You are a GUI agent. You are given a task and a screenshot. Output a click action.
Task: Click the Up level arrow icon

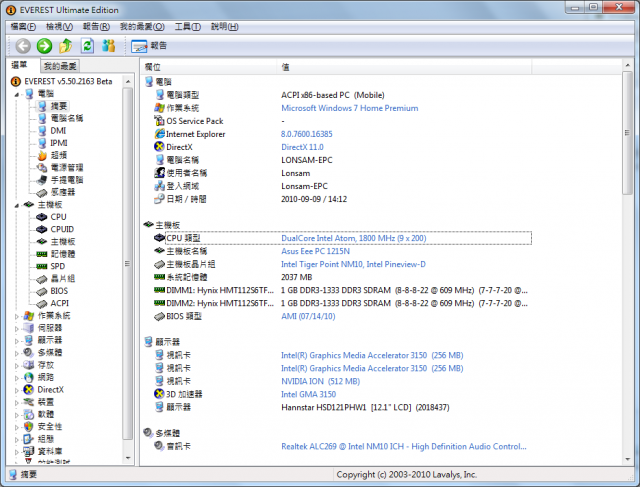pos(66,46)
